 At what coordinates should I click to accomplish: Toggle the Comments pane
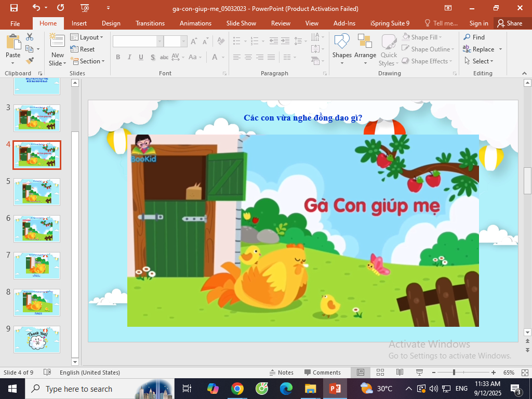click(x=323, y=373)
